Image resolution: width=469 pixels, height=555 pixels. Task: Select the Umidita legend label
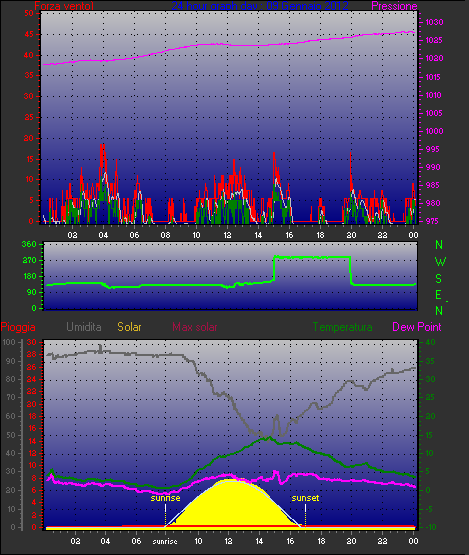click(84, 327)
